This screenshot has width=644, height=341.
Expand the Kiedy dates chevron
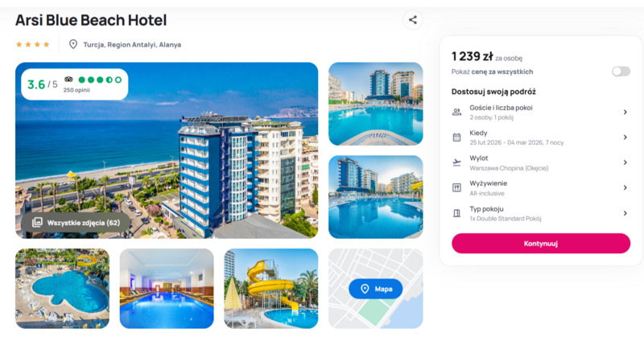coord(625,138)
